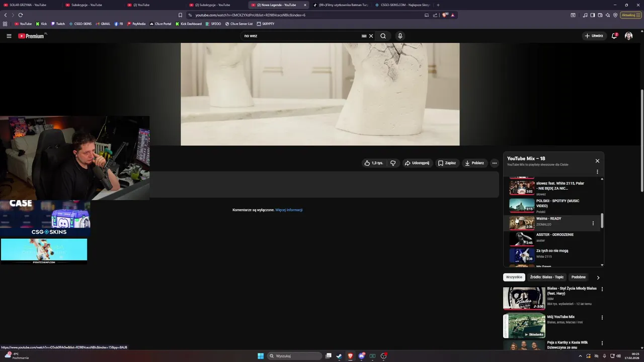Focus the YouTube search input field
This screenshot has height=362, width=644.
tap(301, 36)
